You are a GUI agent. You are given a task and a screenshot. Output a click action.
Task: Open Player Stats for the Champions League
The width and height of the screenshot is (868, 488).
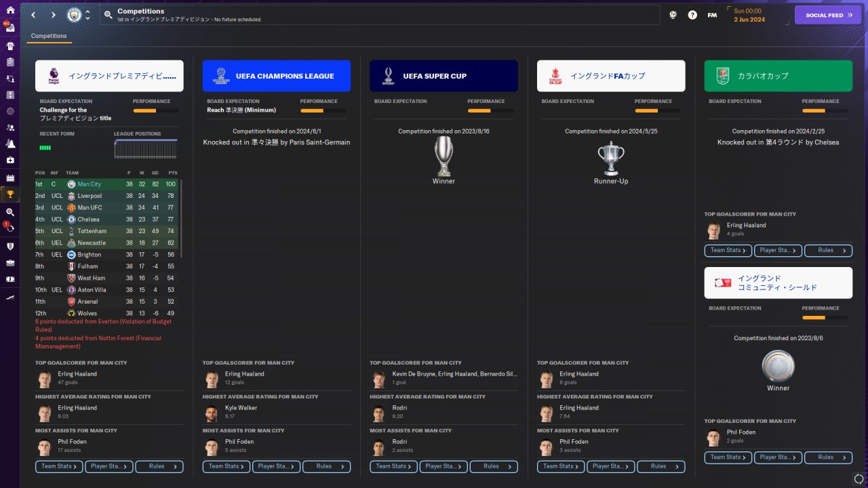[277, 466]
